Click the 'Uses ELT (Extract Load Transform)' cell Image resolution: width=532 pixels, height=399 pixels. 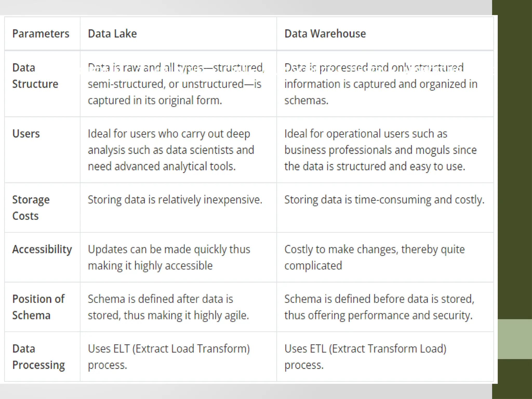[x=169, y=357]
